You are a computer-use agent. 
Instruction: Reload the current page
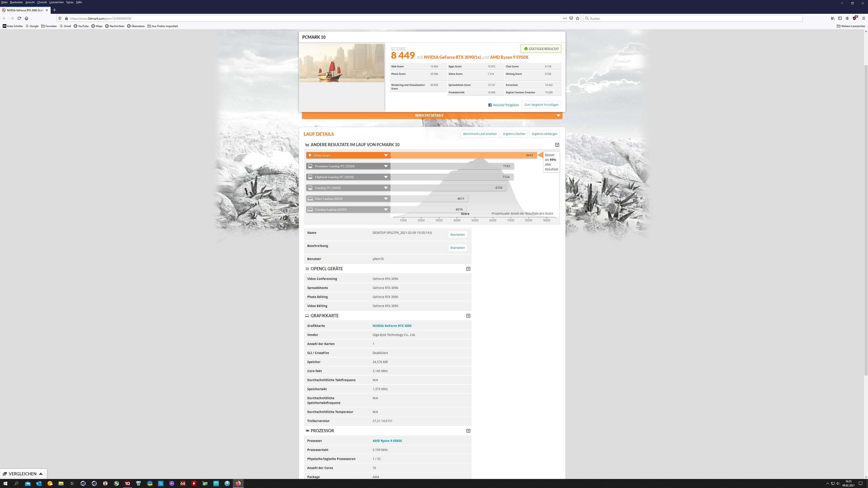coord(19,18)
